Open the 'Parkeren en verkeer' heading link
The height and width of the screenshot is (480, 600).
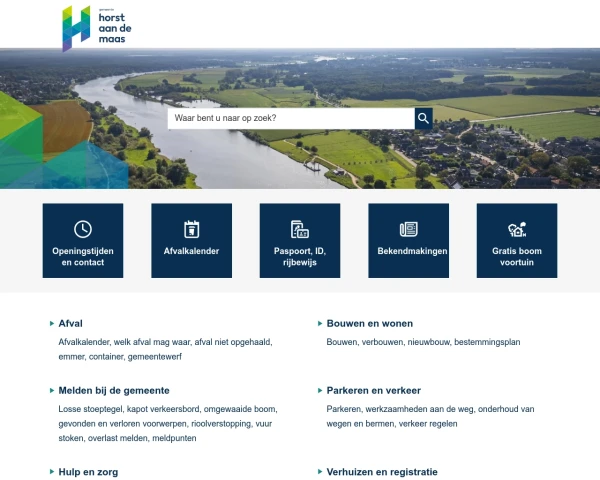click(373, 390)
